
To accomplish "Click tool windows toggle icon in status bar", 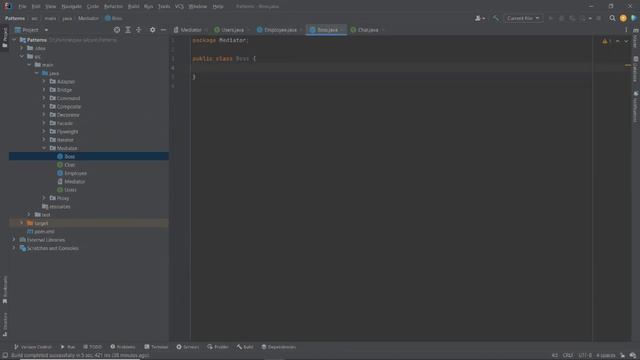I will click(5, 356).
